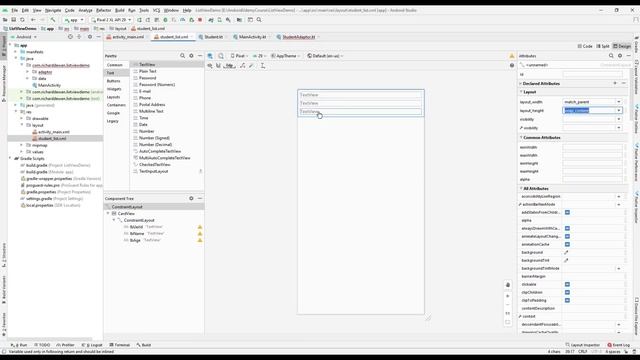Select activity_main.xml in project tree
The image size is (640, 360).
(x=53, y=132)
